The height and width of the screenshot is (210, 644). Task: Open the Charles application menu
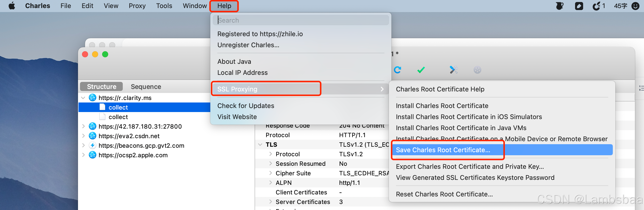coord(37,6)
